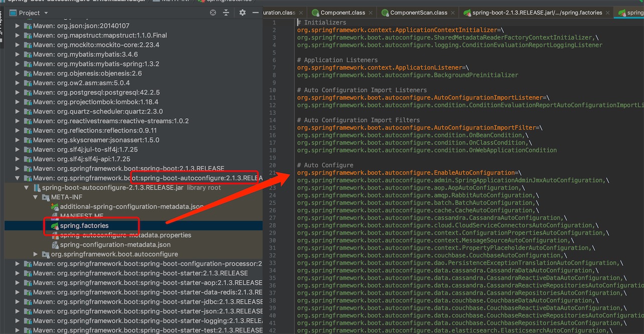Select Maven: org.quartz-scheduler:quartz:2.3.0 row
The image size is (644, 334).
(x=133, y=111)
